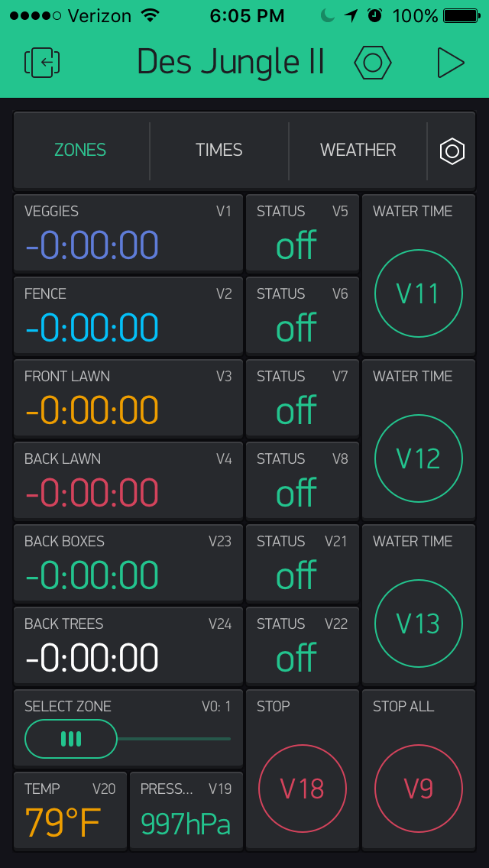Tap the exit project icon in header
Screen dimensions: 489x868
[42, 63]
